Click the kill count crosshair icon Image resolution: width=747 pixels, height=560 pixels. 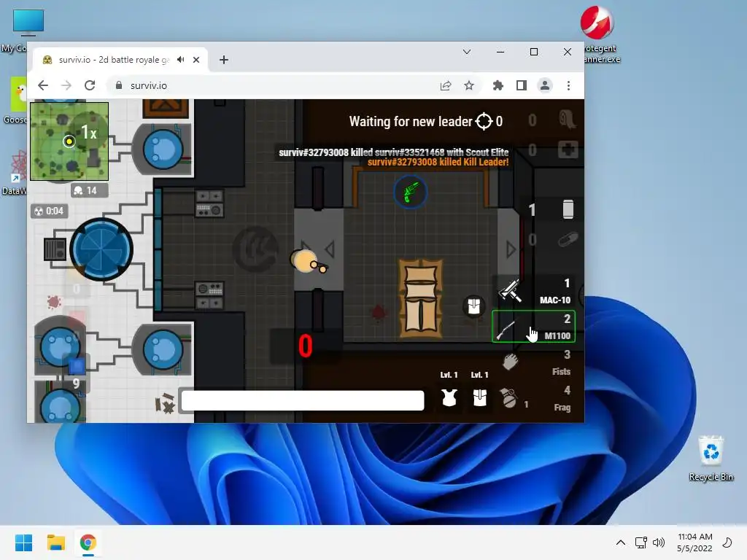[484, 122]
